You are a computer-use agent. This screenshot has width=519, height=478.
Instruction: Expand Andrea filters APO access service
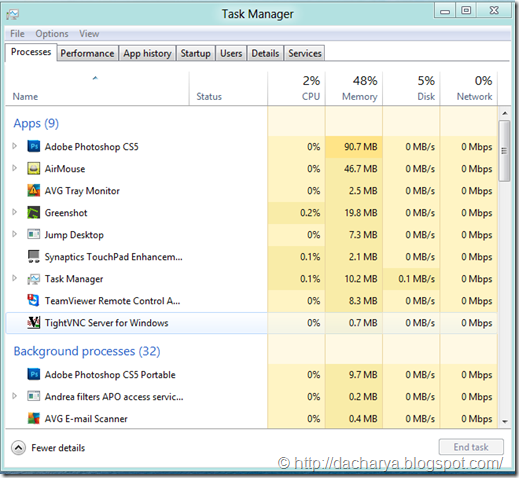[x=14, y=396]
